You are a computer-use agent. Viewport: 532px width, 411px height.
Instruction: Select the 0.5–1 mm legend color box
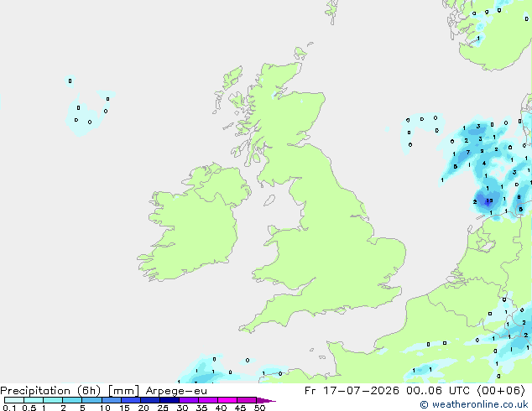34,400
